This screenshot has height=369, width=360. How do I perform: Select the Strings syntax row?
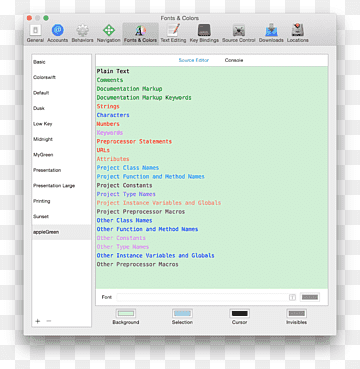click(212, 106)
